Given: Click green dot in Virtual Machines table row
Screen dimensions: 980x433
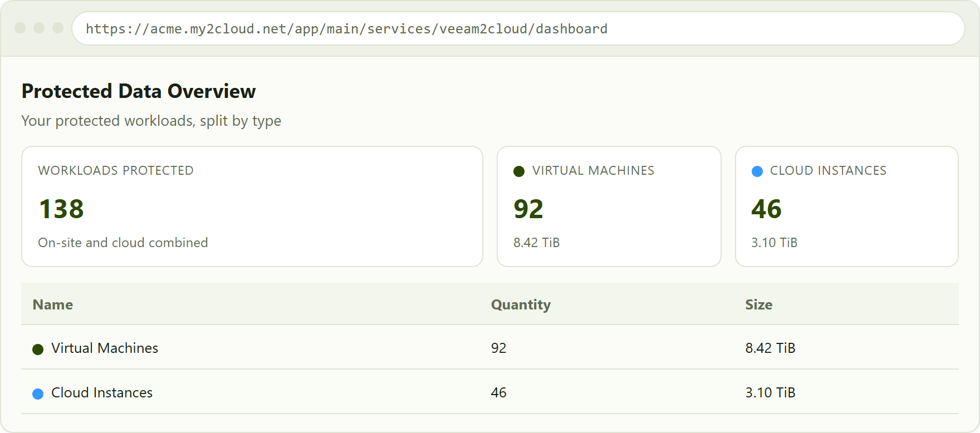Looking at the screenshot, I should point(38,350).
